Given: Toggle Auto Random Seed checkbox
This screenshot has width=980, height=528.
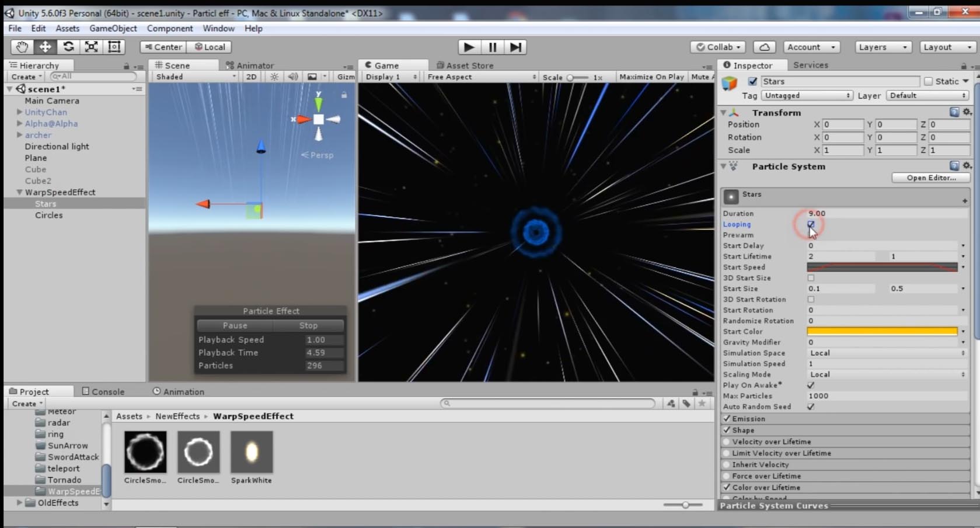Looking at the screenshot, I should [811, 407].
